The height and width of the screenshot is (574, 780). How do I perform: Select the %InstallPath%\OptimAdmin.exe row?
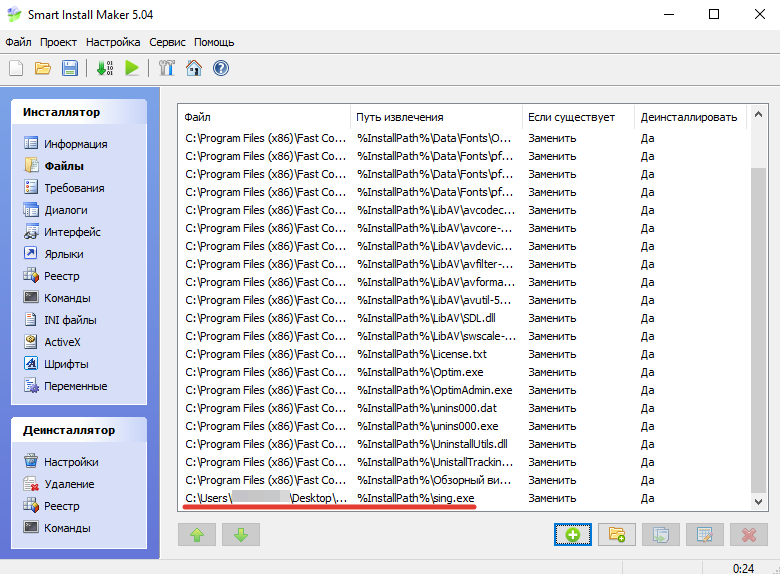pyautogui.click(x=464, y=390)
